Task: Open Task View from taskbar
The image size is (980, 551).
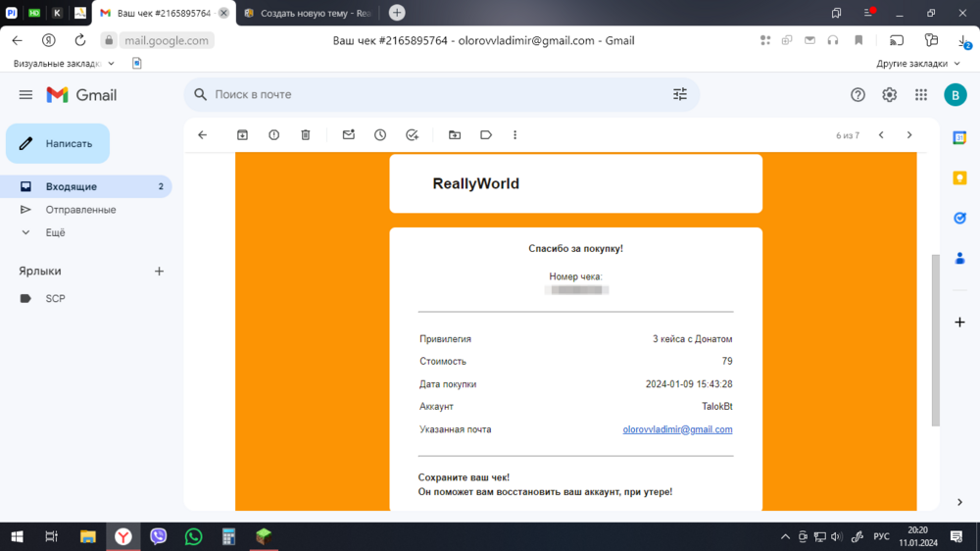Action: point(52,536)
